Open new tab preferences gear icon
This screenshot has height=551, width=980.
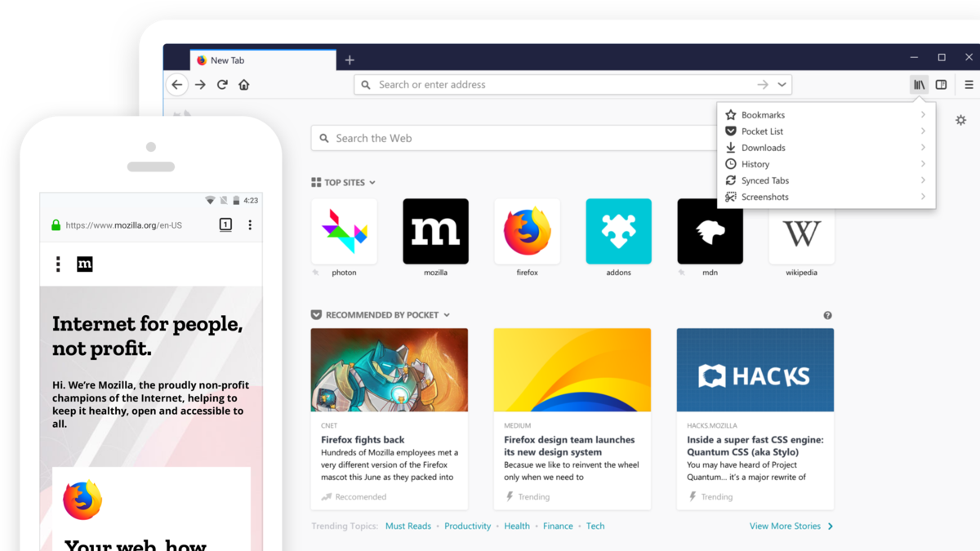tap(960, 120)
